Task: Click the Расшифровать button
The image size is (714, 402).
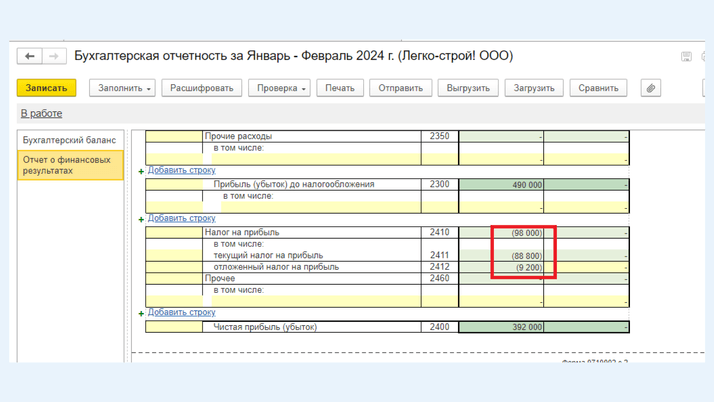Action: [202, 88]
